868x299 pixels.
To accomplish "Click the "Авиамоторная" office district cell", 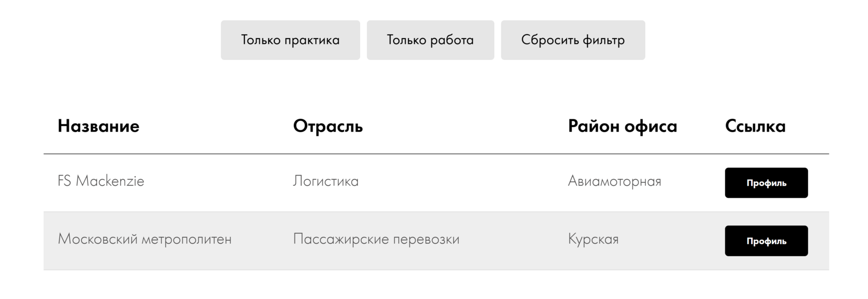I will coord(614,181).
